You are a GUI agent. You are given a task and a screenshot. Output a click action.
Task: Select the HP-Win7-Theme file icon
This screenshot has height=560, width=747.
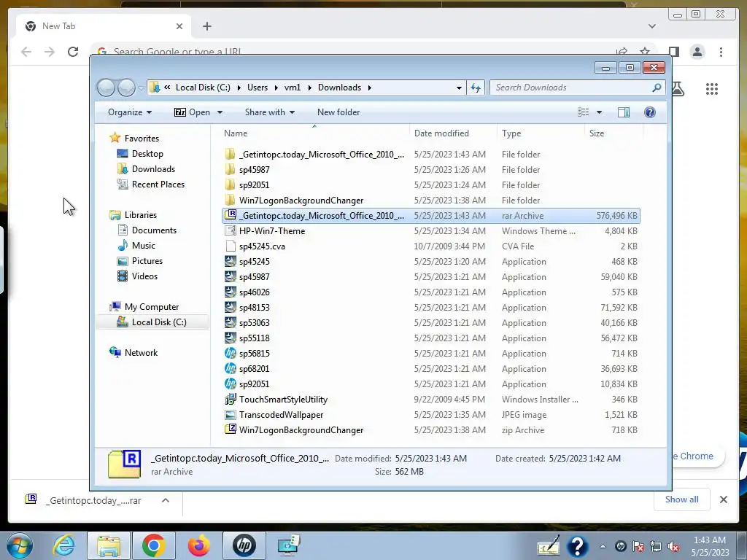coord(231,231)
